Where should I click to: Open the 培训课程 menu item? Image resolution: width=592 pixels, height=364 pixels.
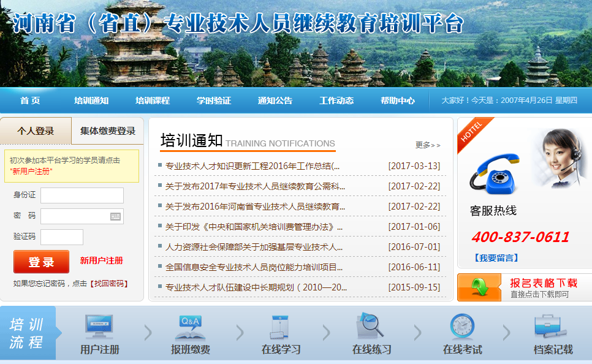tap(153, 100)
